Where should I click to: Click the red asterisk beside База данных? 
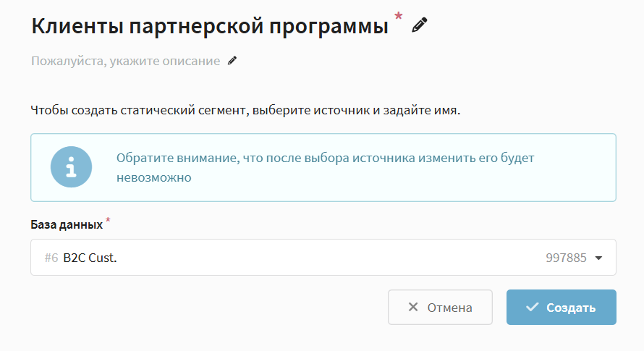pos(108,220)
